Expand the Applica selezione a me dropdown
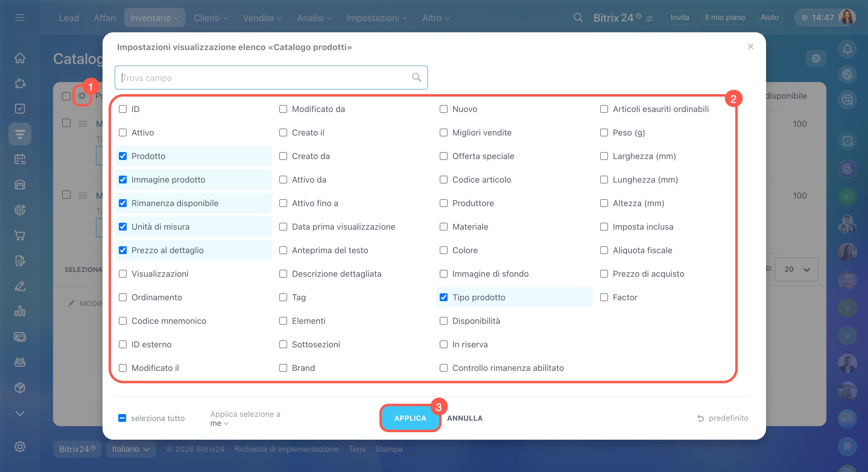Screen dimensions: 868x472 219,423
